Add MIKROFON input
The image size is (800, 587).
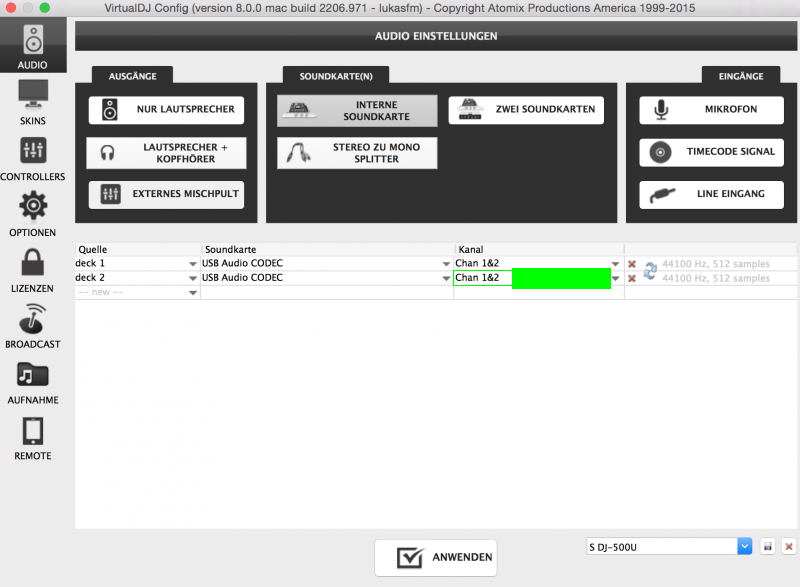pyautogui.click(x=711, y=110)
